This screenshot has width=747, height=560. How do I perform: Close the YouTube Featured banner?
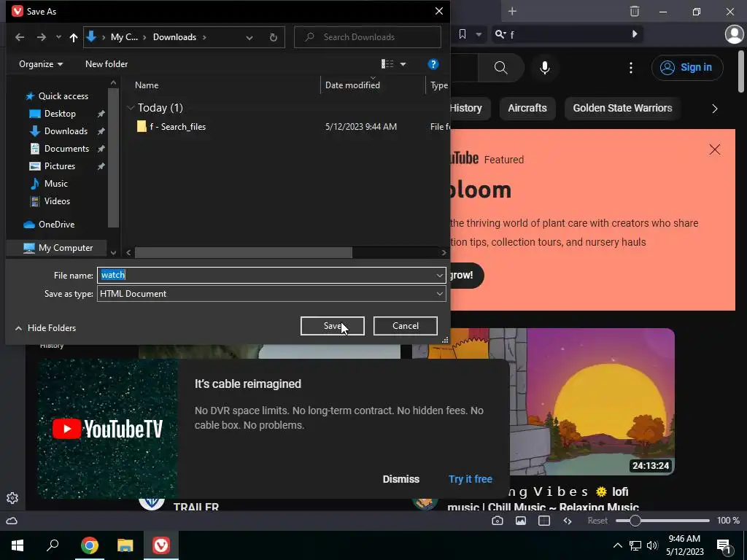pyautogui.click(x=715, y=149)
